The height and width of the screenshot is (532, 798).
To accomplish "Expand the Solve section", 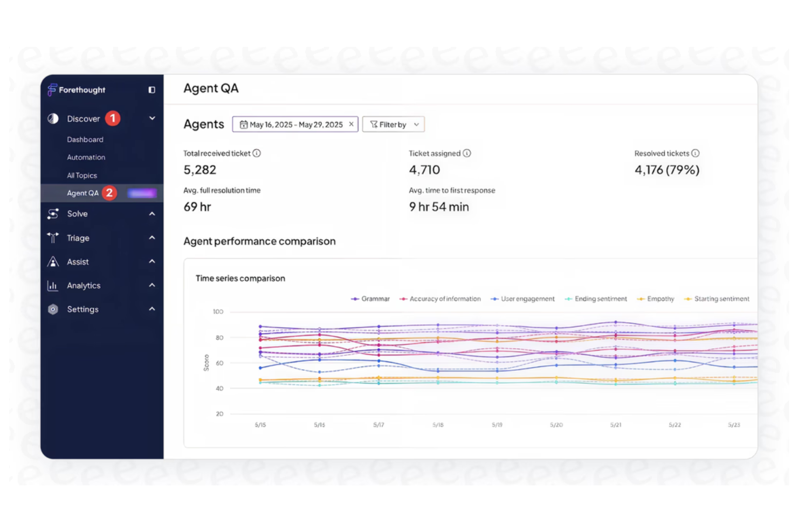I will 152,213.
